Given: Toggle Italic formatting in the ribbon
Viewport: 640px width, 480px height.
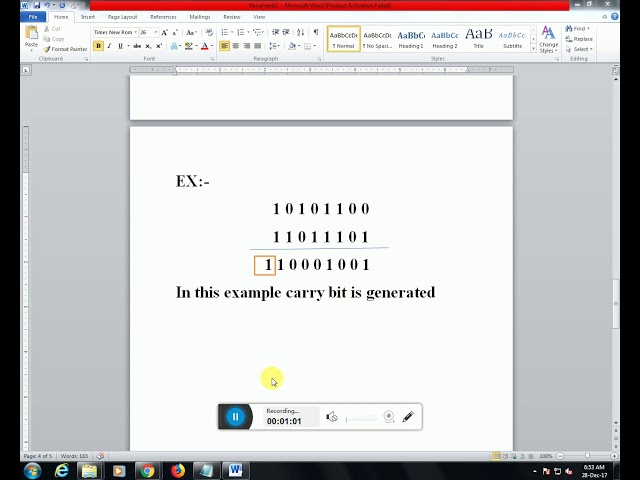Looking at the screenshot, I should click(x=109, y=46).
